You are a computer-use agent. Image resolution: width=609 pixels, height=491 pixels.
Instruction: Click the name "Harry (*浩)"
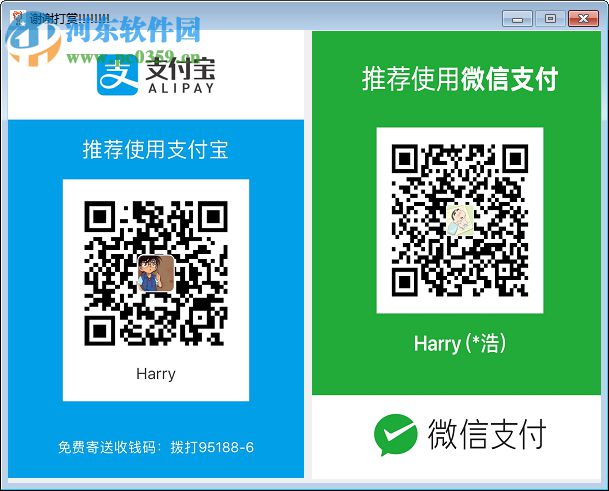pyautogui.click(x=460, y=343)
